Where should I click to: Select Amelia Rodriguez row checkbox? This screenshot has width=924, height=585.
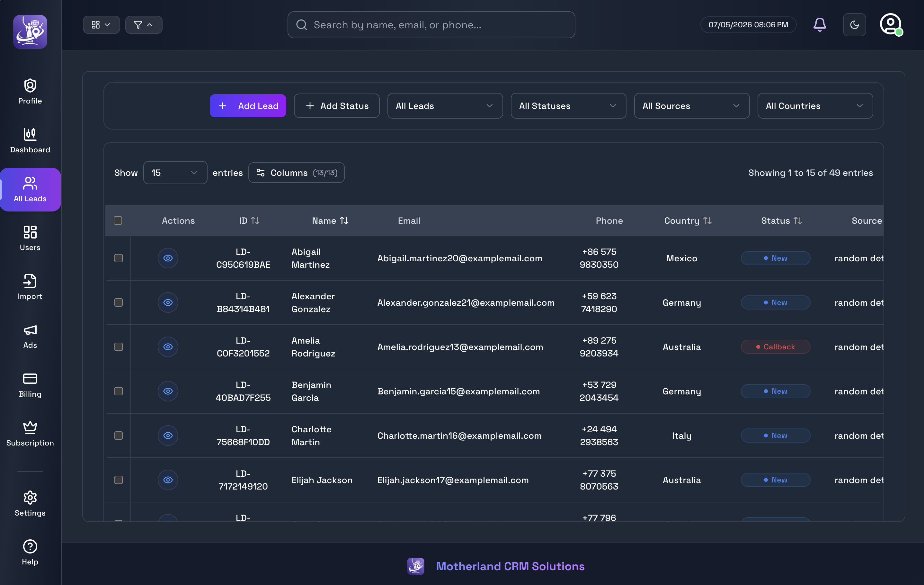tap(119, 346)
